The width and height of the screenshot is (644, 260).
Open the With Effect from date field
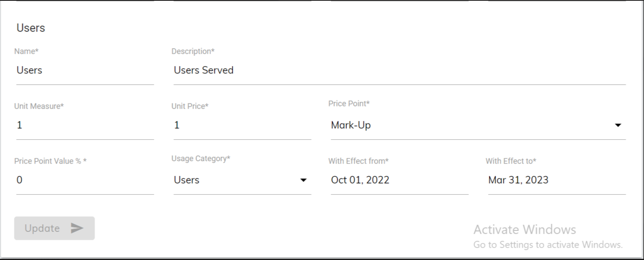[399, 180]
